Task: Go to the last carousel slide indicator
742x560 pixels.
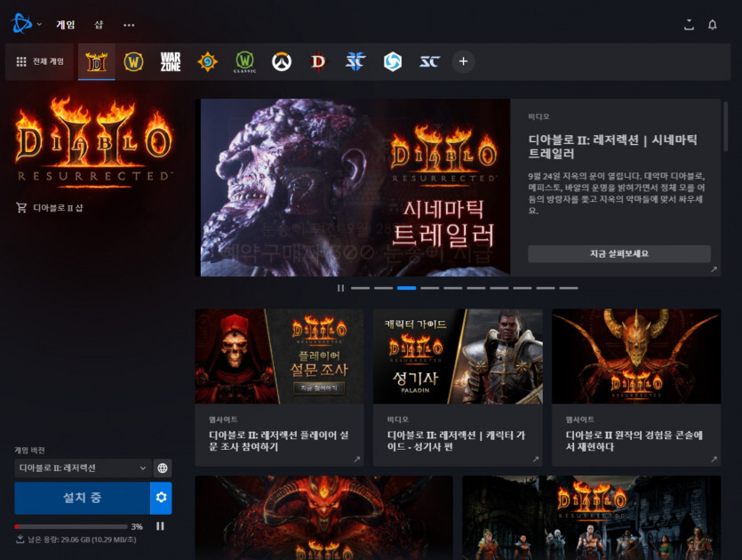Action: coord(569,288)
